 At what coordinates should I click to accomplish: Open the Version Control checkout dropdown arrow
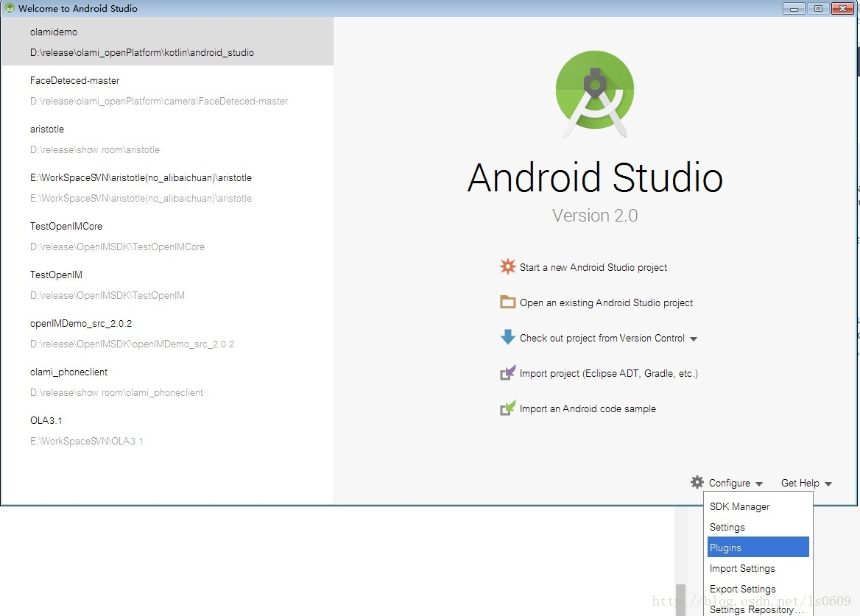[694, 339]
